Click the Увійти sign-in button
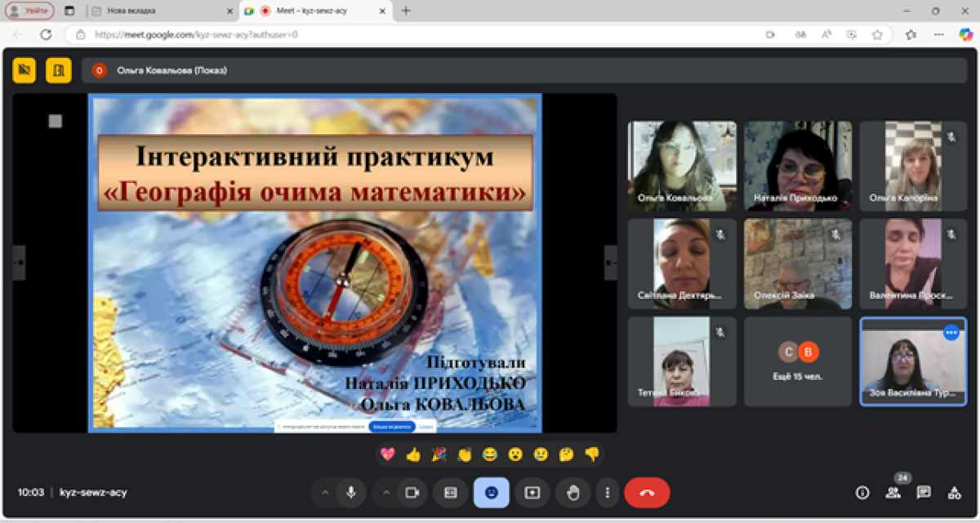980x523 pixels. coord(30,11)
